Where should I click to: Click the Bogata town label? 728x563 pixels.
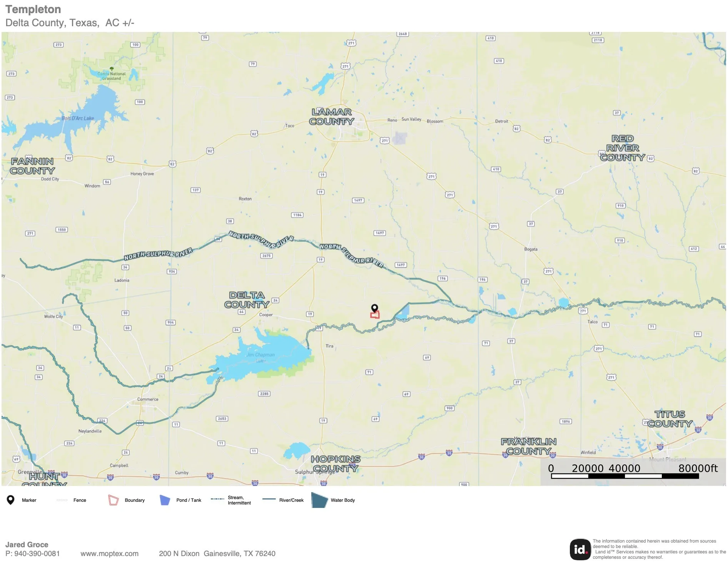pos(531,249)
